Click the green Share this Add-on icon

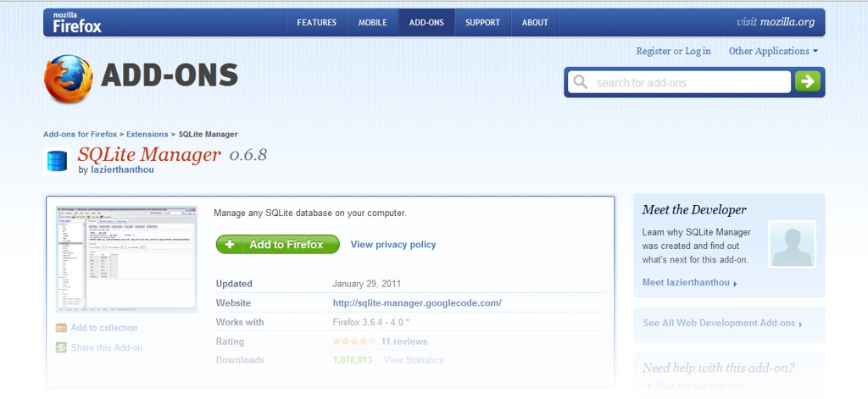pyautogui.click(x=61, y=347)
